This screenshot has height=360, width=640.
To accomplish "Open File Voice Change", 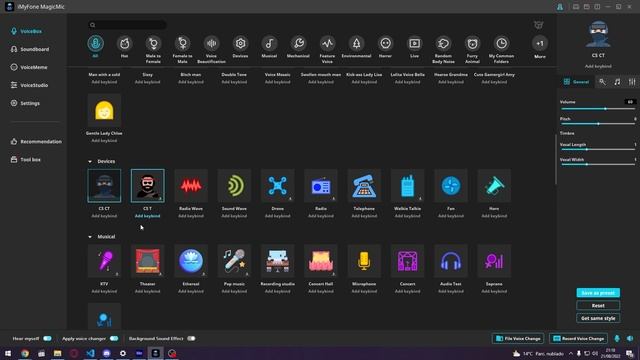I will click(518, 338).
